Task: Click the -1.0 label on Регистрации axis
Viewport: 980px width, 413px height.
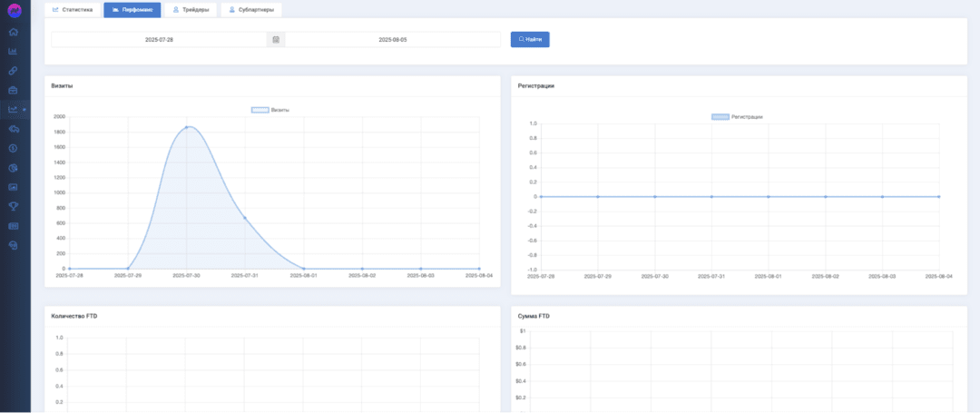Action: (533, 270)
